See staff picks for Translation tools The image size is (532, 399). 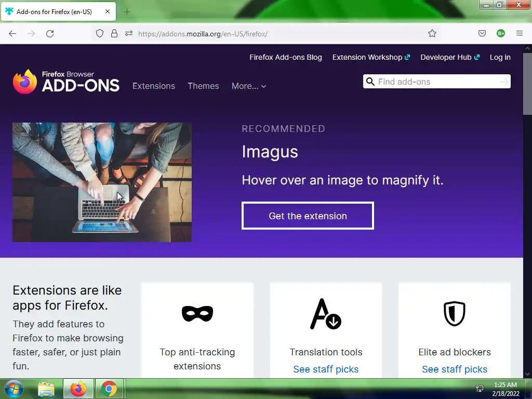326,369
